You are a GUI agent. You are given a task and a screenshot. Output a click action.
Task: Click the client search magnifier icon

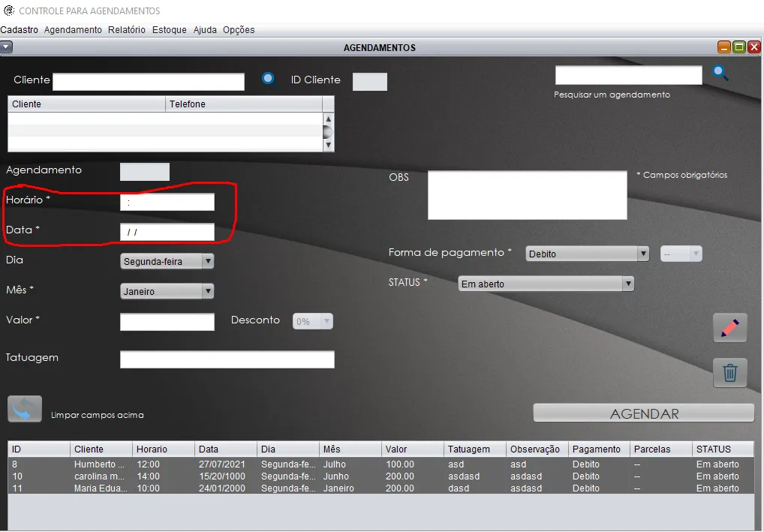[x=269, y=80]
